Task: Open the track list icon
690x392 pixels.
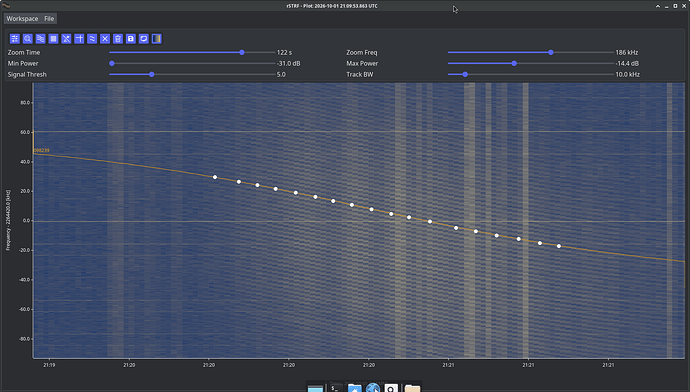Action: click(x=40, y=39)
